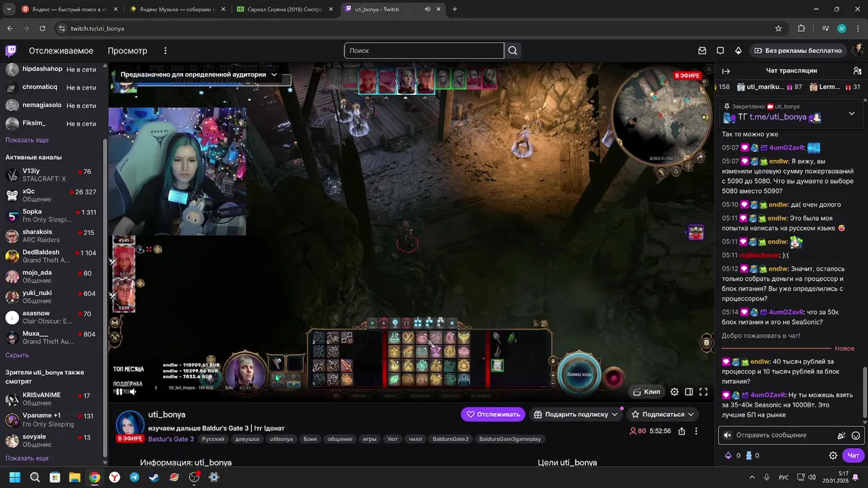The height and width of the screenshot is (488, 868).
Task: Open the whispers speech-bubble icon
Action: tap(720, 51)
